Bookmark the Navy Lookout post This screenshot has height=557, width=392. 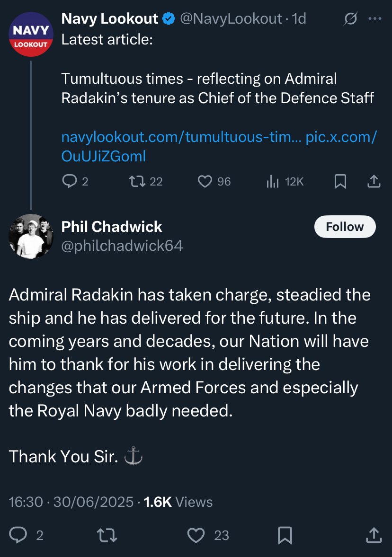340,181
